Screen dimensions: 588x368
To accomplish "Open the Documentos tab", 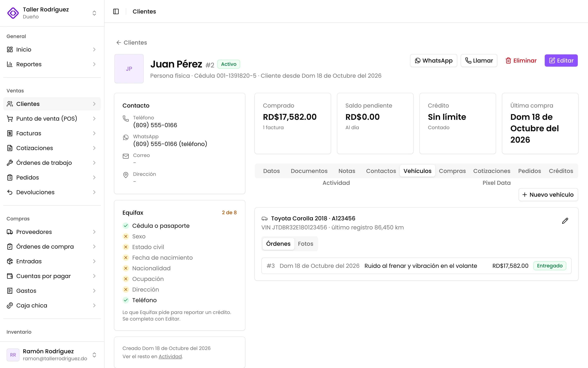I will [309, 171].
